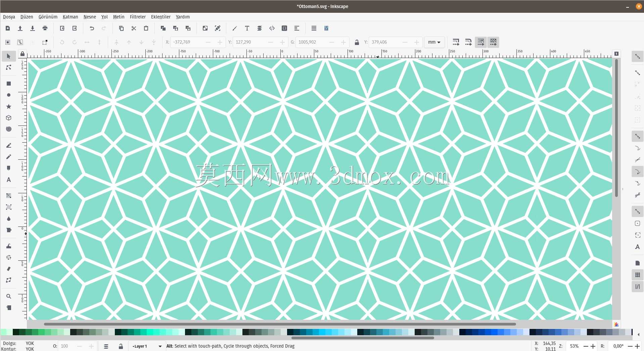Open the mm units dropdown
644x351 pixels.
click(434, 42)
